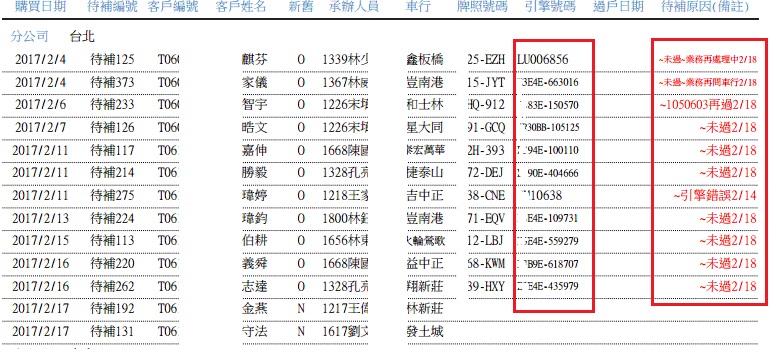Click the ~引擎錯誤2/14 remark
776x360 pixels.
pyautogui.click(x=715, y=196)
